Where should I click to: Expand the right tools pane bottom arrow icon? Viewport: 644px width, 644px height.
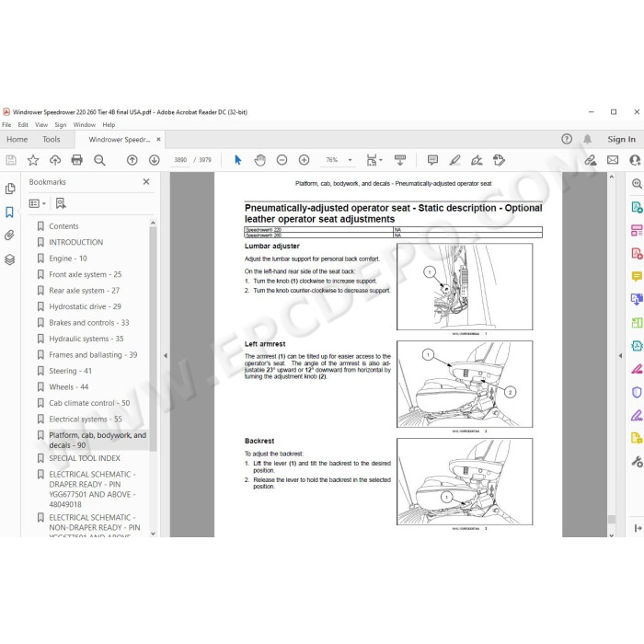[638, 528]
